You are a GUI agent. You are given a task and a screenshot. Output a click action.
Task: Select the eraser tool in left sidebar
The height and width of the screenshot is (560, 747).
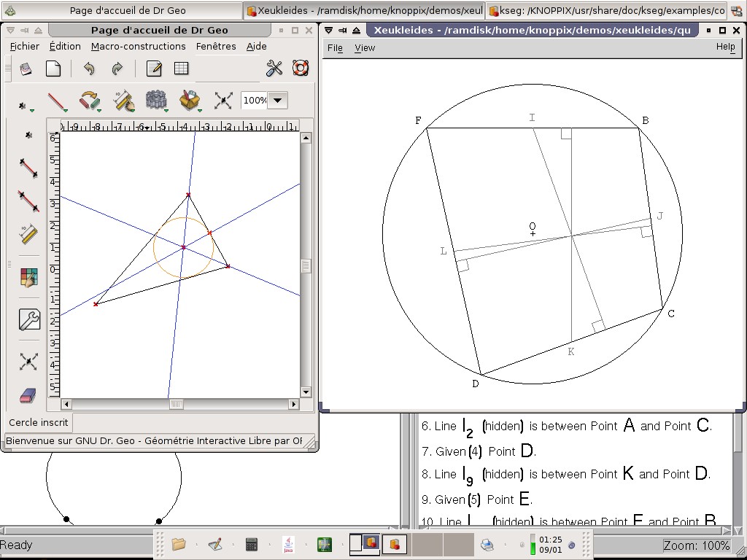(x=28, y=395)
